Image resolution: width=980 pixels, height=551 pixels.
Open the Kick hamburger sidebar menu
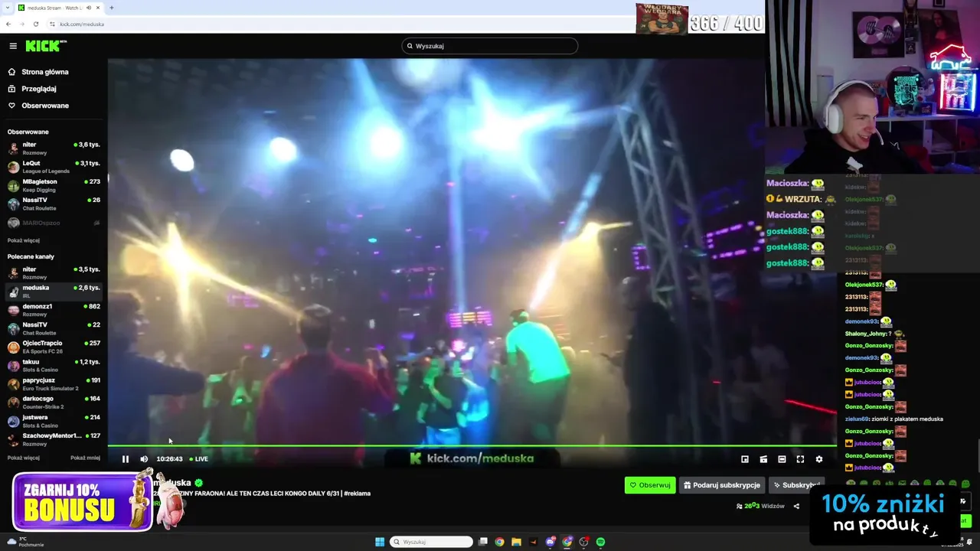click(x=13, y=46)
